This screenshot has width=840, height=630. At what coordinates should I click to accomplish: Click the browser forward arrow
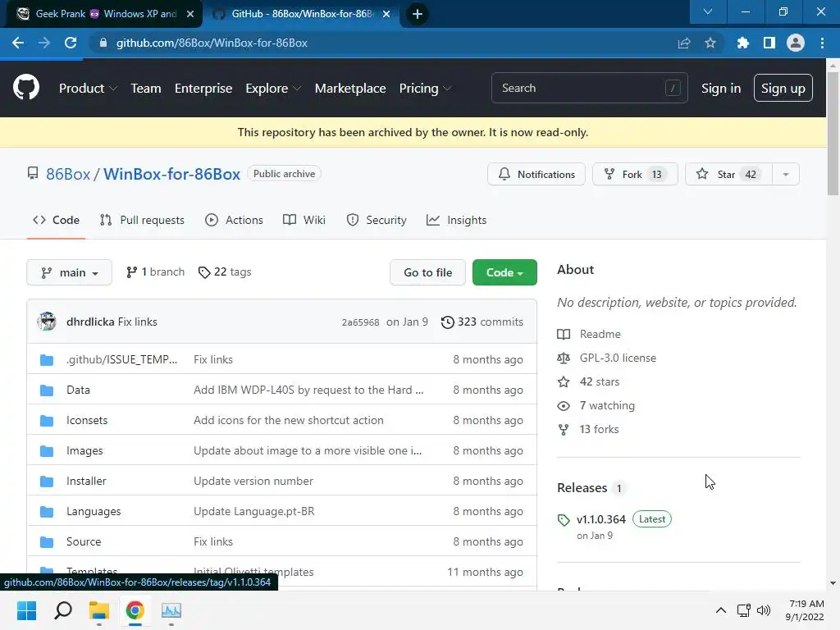point(44,43)
